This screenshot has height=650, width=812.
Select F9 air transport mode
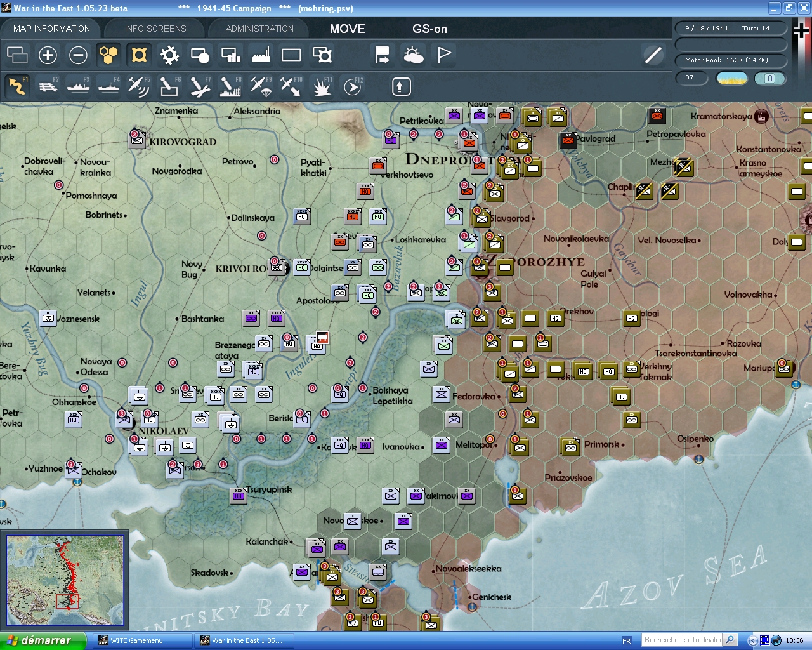pos(261,86)
